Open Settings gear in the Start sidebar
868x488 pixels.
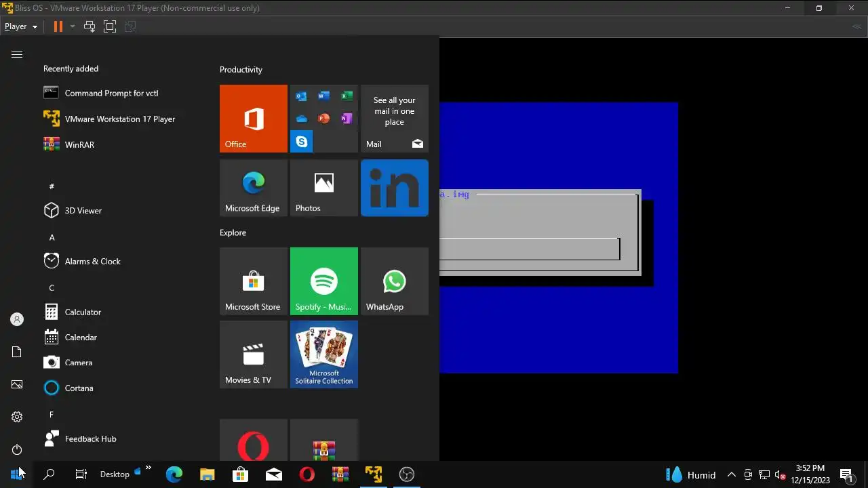click(x=17, y=417)
